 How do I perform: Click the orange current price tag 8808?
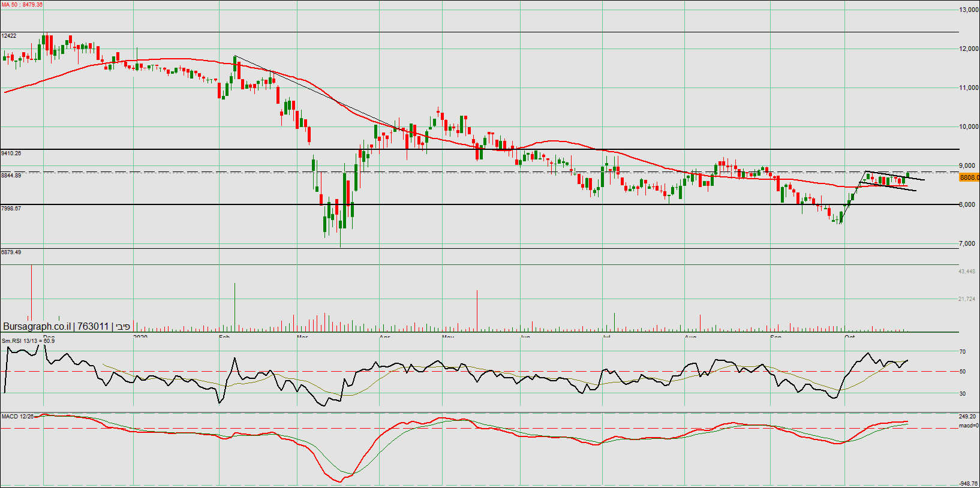tap(969, 177)
